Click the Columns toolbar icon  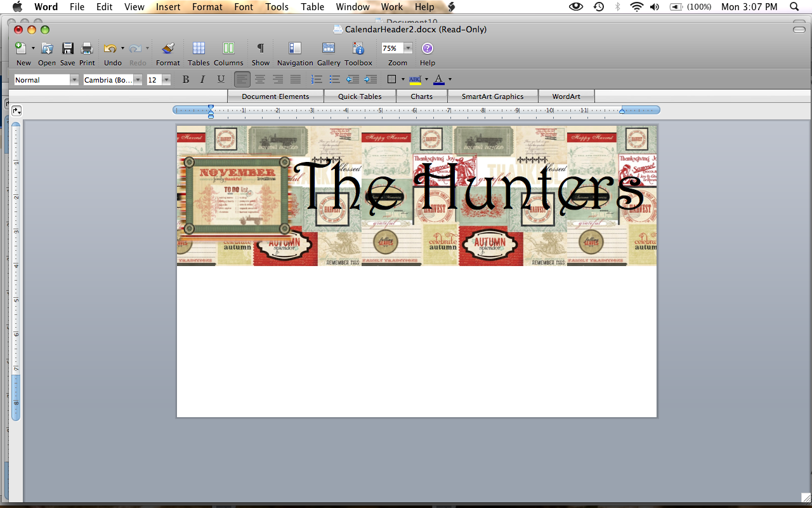click(x=228, y=48)
